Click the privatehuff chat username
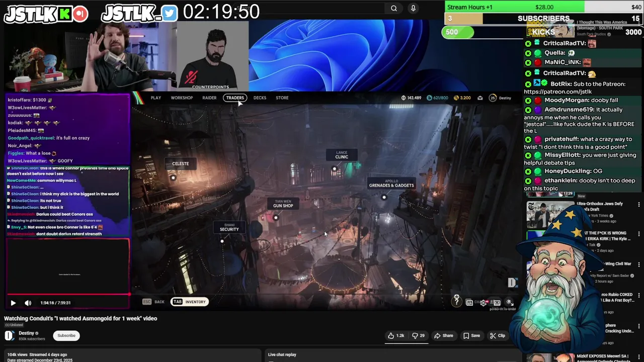 point(560,139)
